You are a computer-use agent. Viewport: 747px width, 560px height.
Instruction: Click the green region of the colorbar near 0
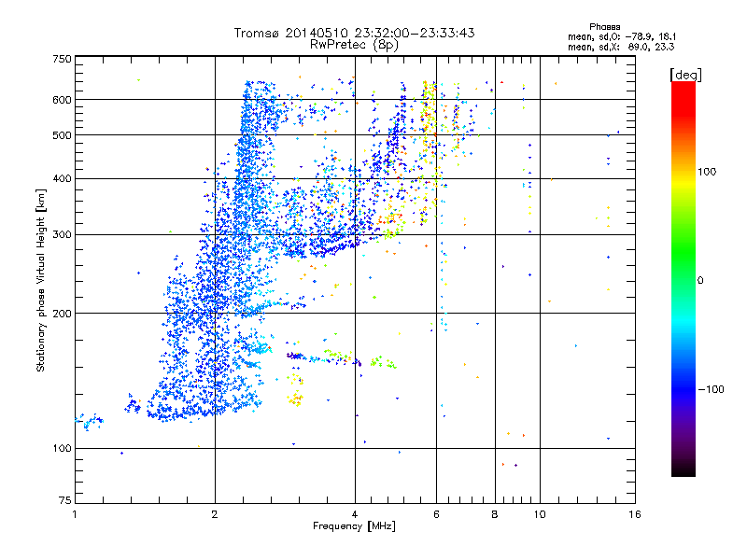coord(684,267)
